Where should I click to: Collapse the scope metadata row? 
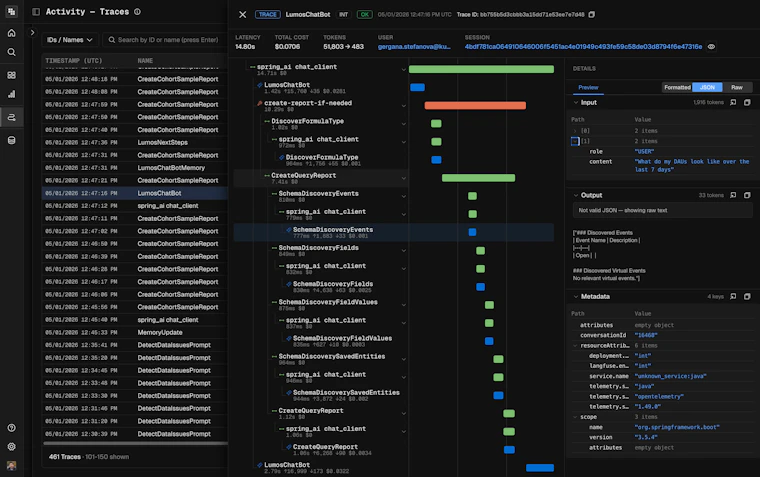[x=575, y=417]
